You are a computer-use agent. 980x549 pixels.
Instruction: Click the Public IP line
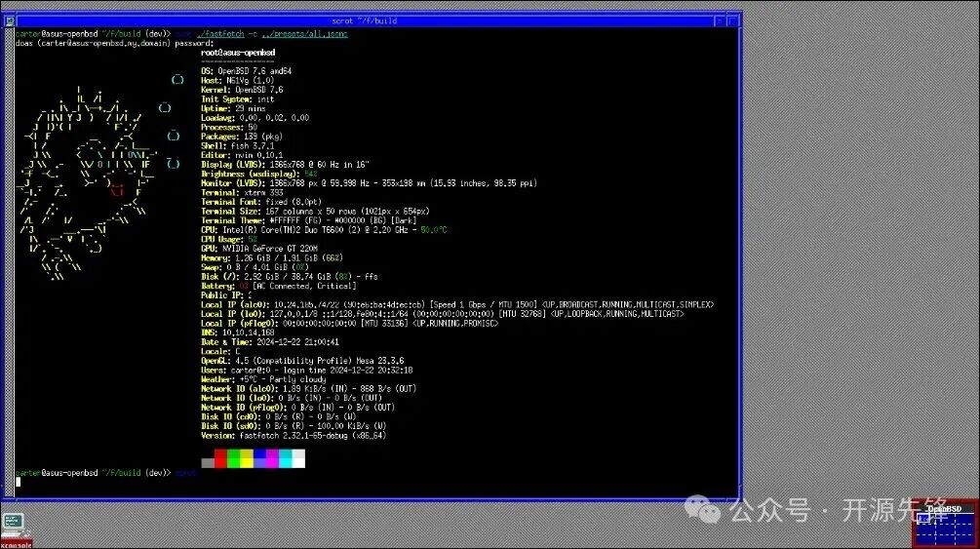point(226,295)
